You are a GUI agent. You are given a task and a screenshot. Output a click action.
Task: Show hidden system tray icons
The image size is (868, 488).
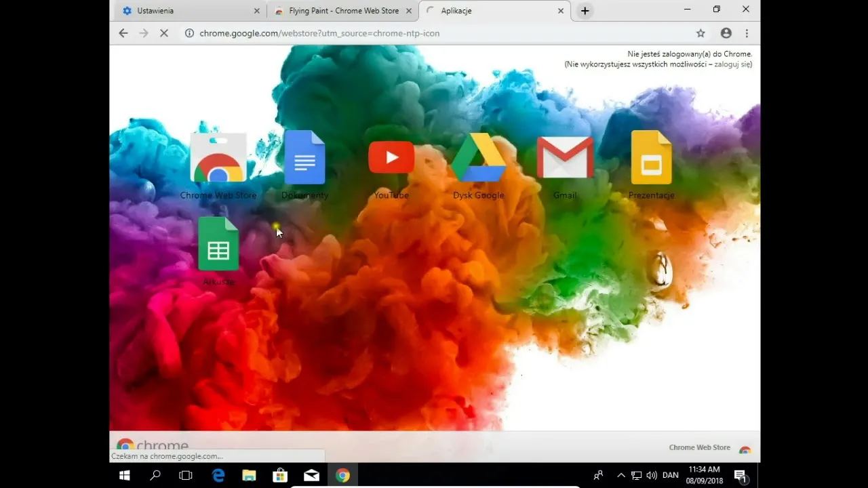(620, 476)
